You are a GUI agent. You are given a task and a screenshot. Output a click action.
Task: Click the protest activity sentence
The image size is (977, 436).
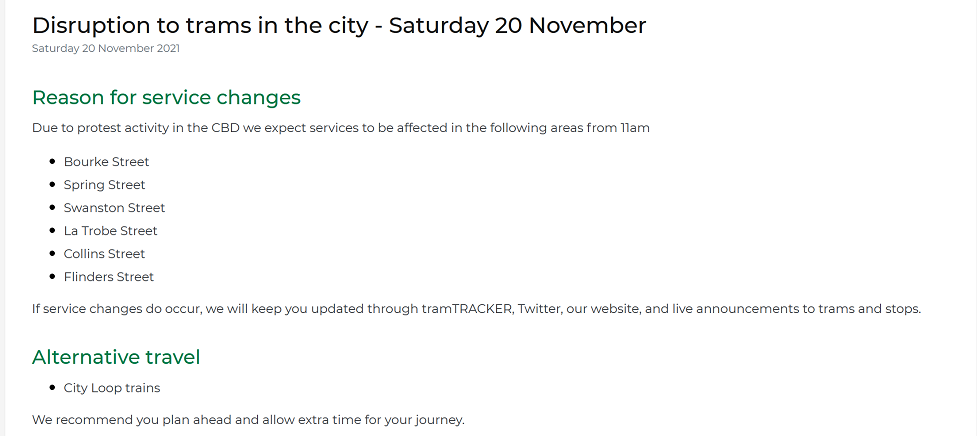pos(341,128)
